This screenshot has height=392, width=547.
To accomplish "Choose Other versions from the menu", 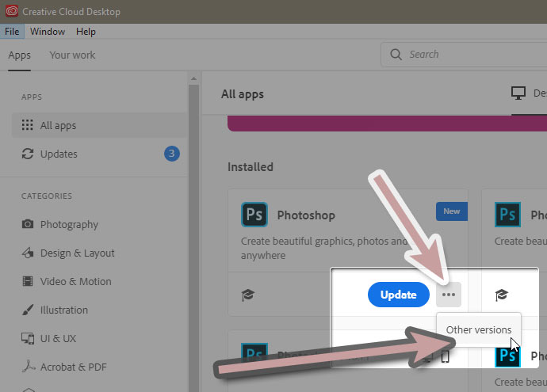I will click(479, 329).
